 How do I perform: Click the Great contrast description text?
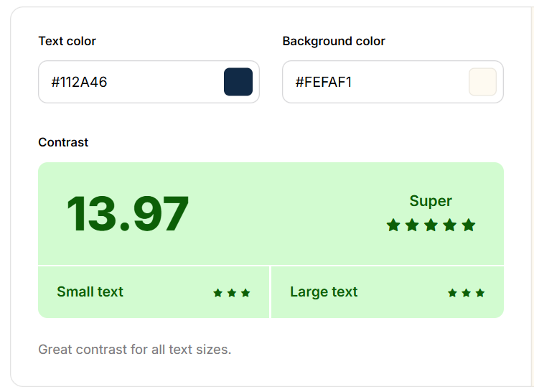(x=134, y=350)
